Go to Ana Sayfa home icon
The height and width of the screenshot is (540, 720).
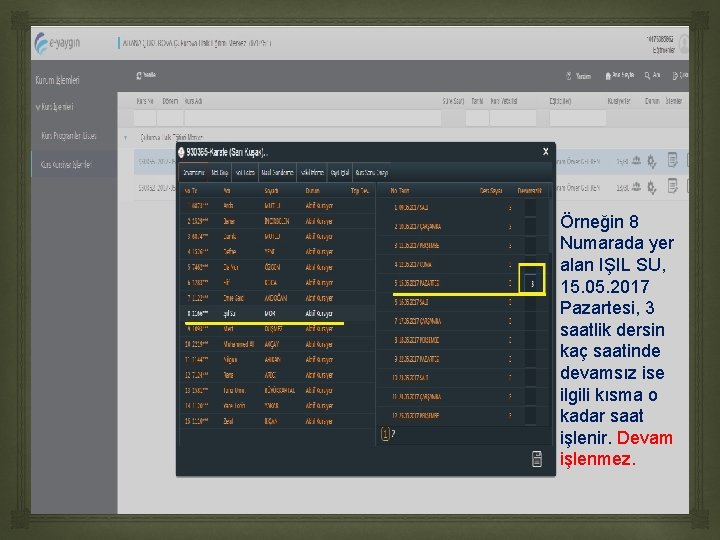pyautogui.click(x=608, y=75)
